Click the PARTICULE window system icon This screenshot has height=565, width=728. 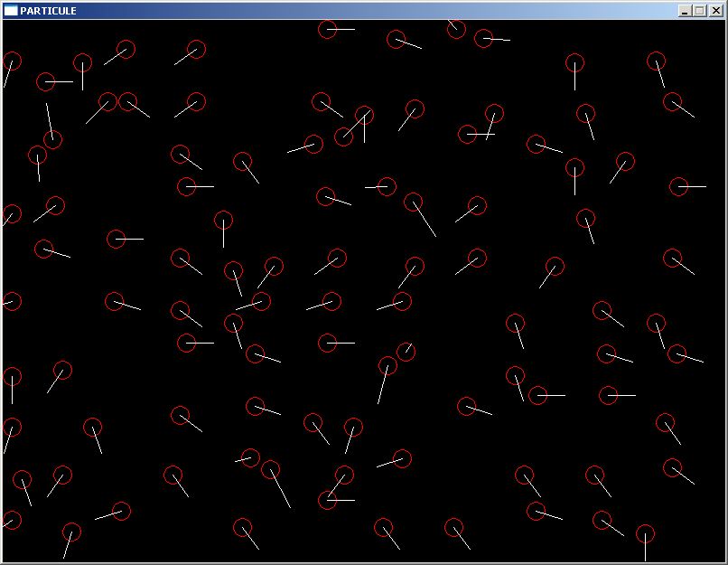pyautogui.click(x=11, y=10)
